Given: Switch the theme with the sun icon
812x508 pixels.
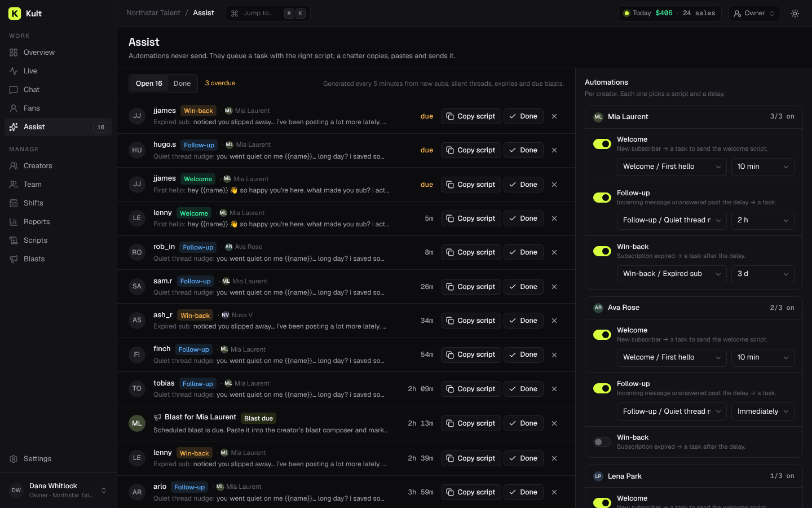Looking at the screenshot, I should tap(795, 14).
